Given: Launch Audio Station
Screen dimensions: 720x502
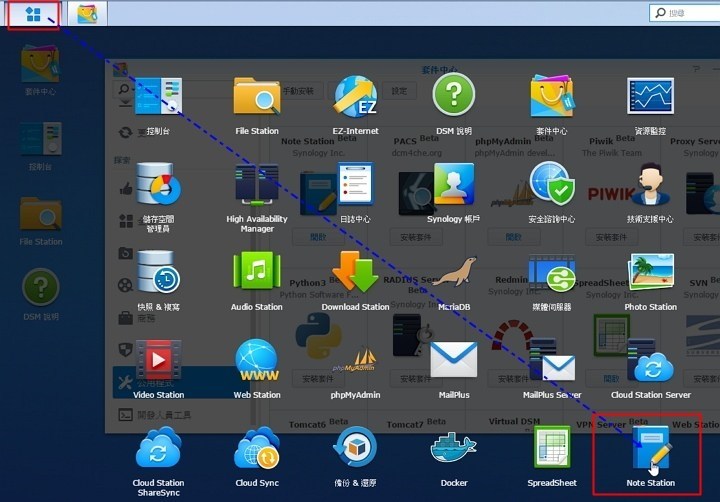Looking at the screenshot, I should click(x=257, y=274).
